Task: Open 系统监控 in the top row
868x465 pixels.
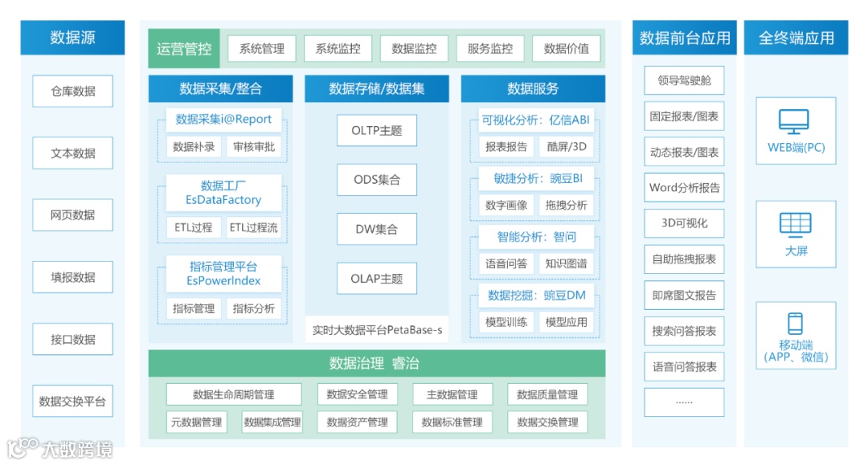Action: [x=338, y=49]
